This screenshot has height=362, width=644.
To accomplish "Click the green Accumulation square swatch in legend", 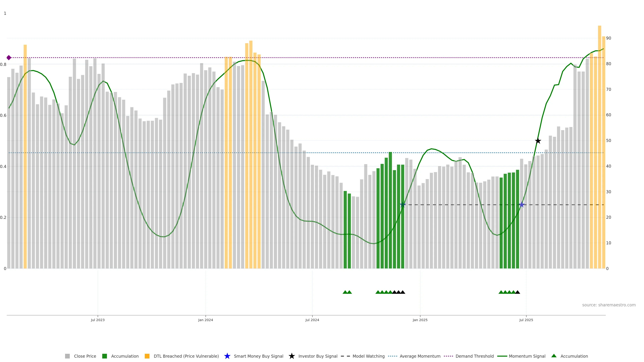I will (104, 356).
